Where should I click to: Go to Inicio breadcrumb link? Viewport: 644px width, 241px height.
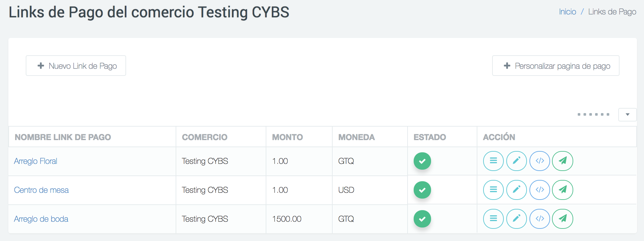[x=567, y=12]
